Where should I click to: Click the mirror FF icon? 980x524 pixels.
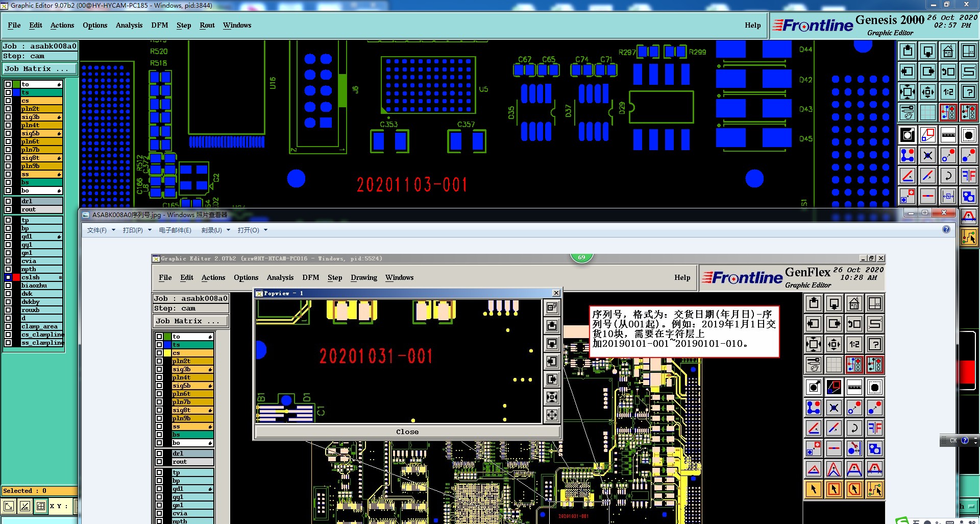click(x=968, y=176)
